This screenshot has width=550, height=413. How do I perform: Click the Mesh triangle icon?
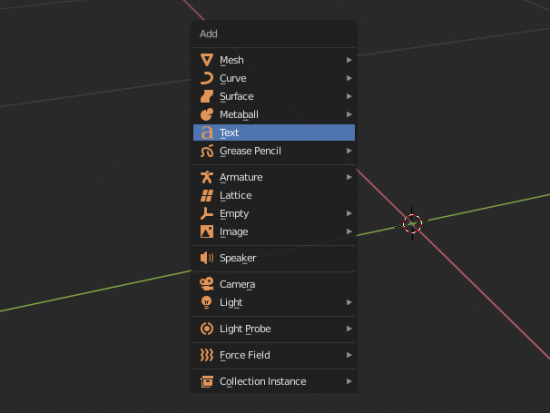207,60
